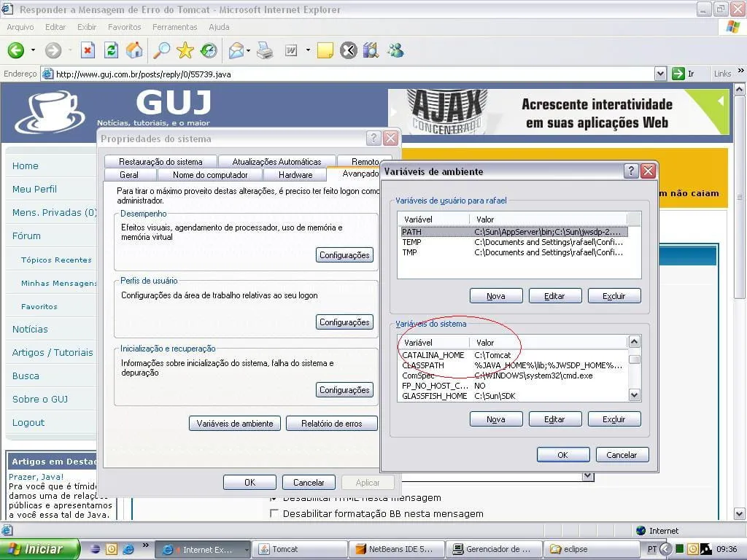The height and width of the screenshot is (560, 747).
Task: Go to Home page icon
Action: point(134,50)
